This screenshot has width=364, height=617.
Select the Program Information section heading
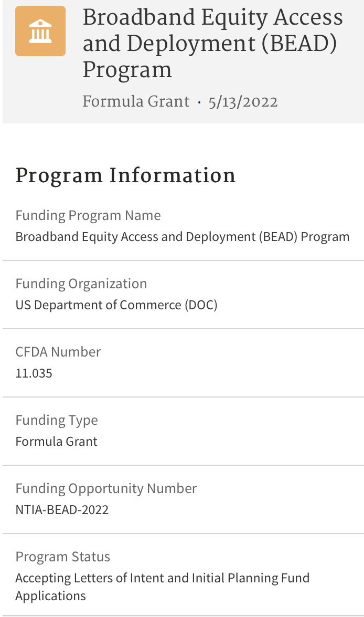click(x=125, y=175)
